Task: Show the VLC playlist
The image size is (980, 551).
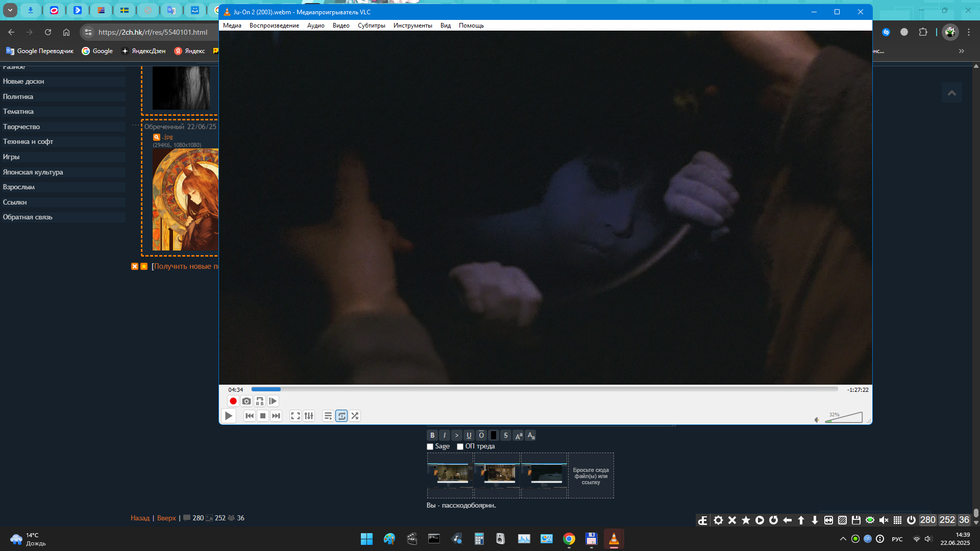Action: 328,416
